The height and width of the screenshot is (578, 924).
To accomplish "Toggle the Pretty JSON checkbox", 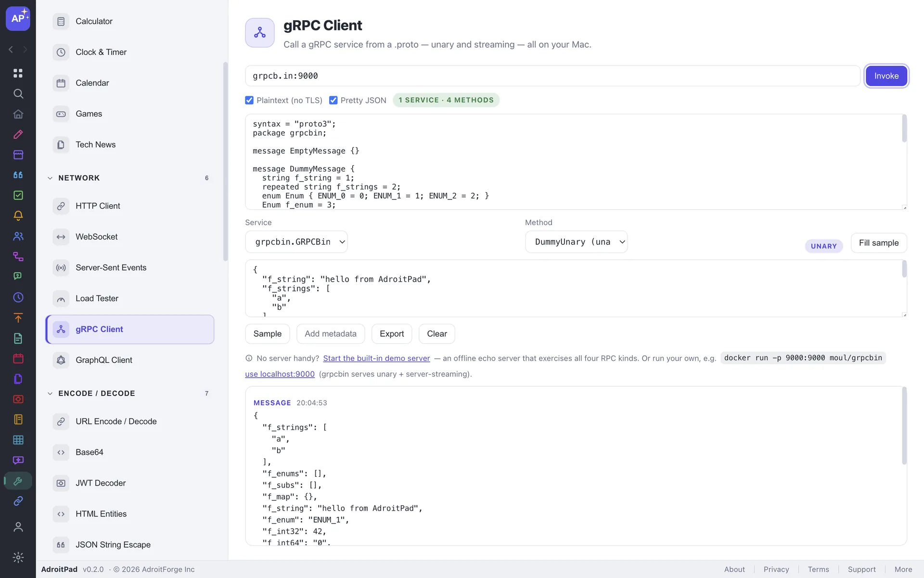I will point(333,100).
